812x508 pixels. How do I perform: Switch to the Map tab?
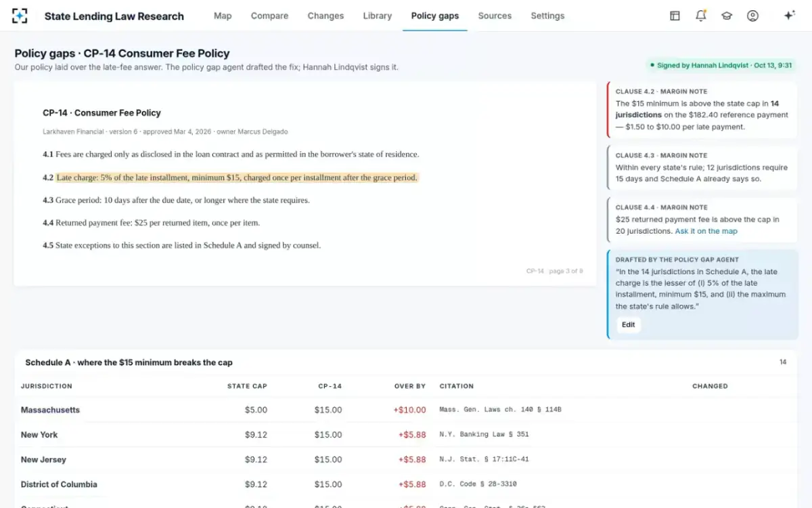pos(223,16)
